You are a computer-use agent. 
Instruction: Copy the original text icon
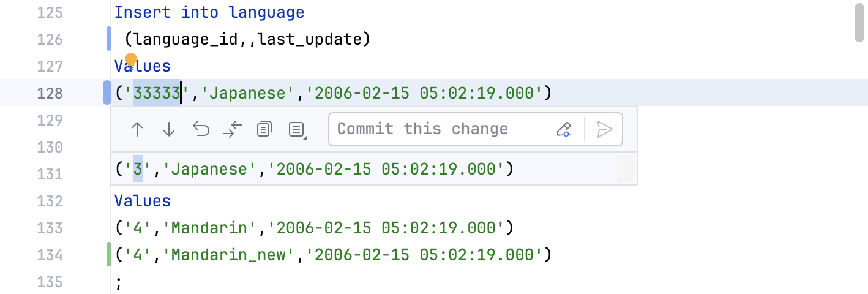264,129
